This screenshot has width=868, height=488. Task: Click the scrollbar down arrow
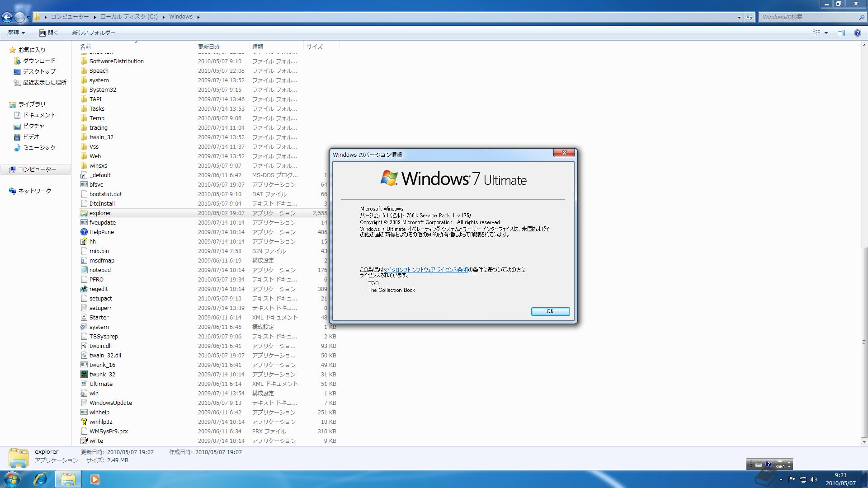click(864, 442)
